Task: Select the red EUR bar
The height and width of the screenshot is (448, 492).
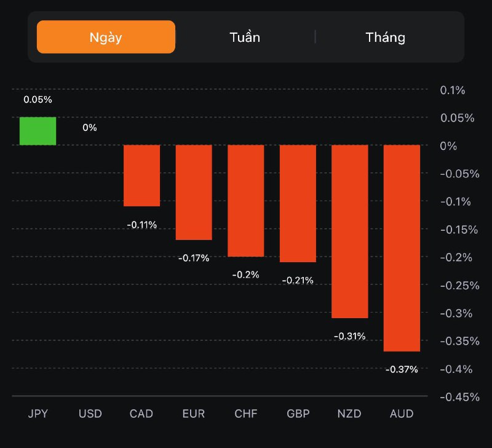Action: pyautogui.click(x=194, y=192)
